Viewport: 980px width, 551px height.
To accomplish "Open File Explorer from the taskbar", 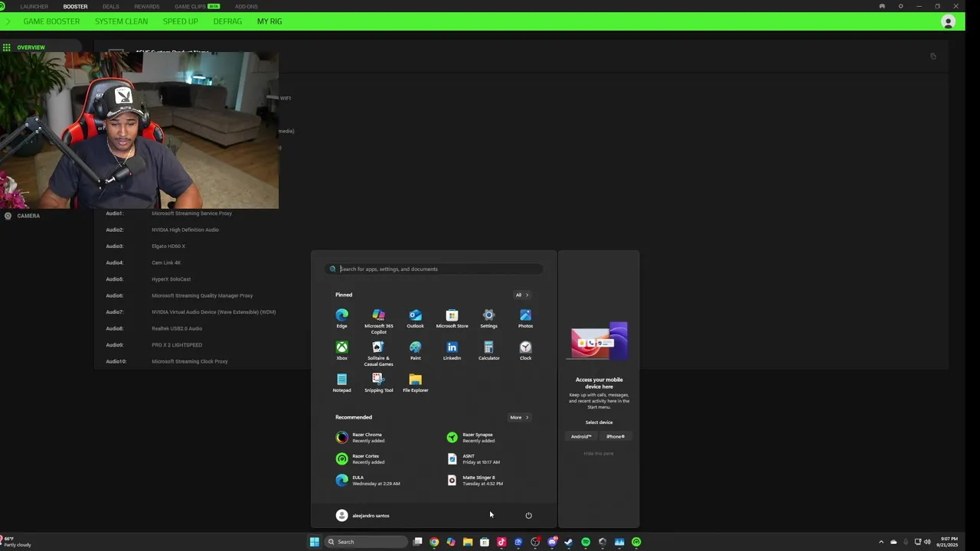I will [468, 542].
